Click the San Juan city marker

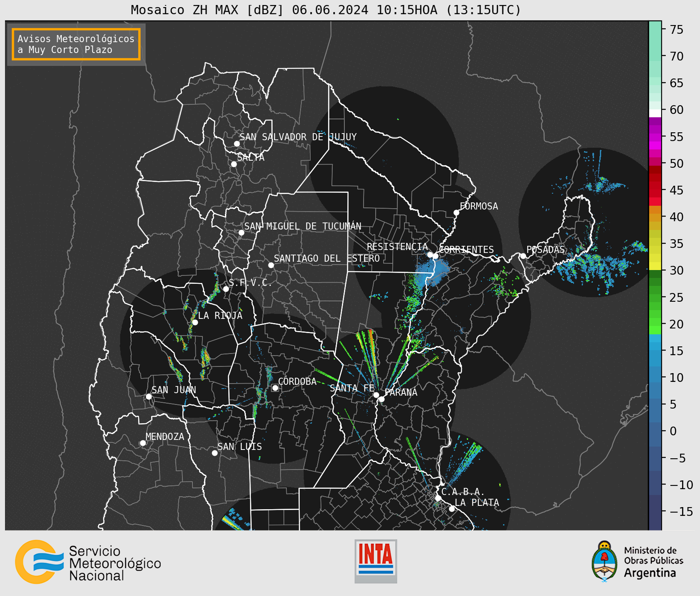point(149,396)
